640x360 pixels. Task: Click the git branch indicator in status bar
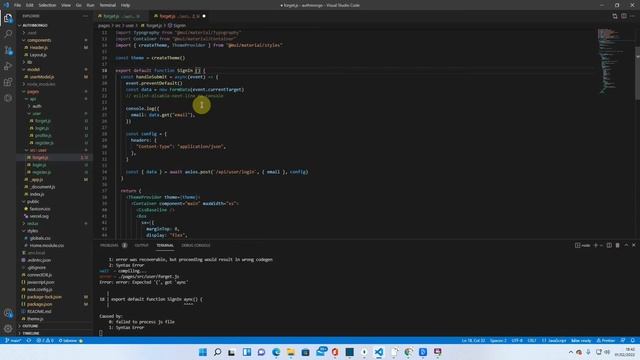tap(13, 340)
